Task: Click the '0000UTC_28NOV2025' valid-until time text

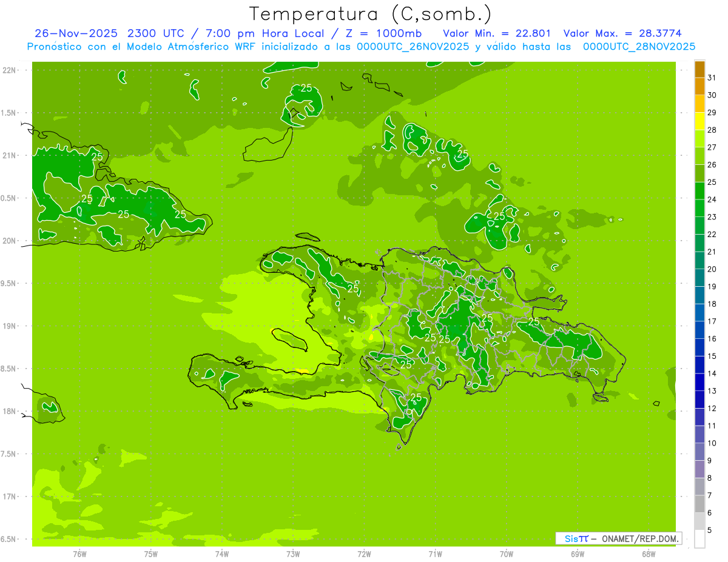Action: pyautogui.click(x=639, y=47)
